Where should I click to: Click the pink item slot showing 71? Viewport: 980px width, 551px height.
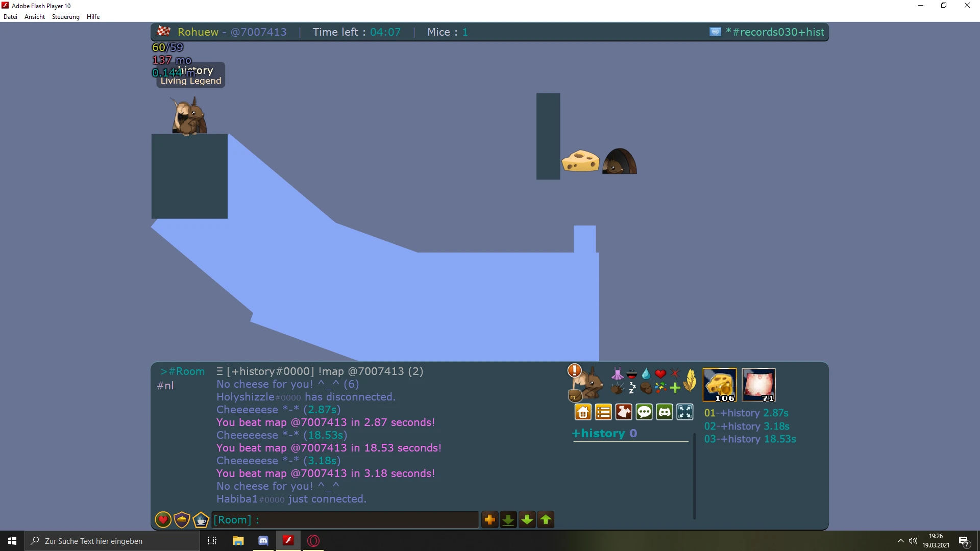(758, 385)
